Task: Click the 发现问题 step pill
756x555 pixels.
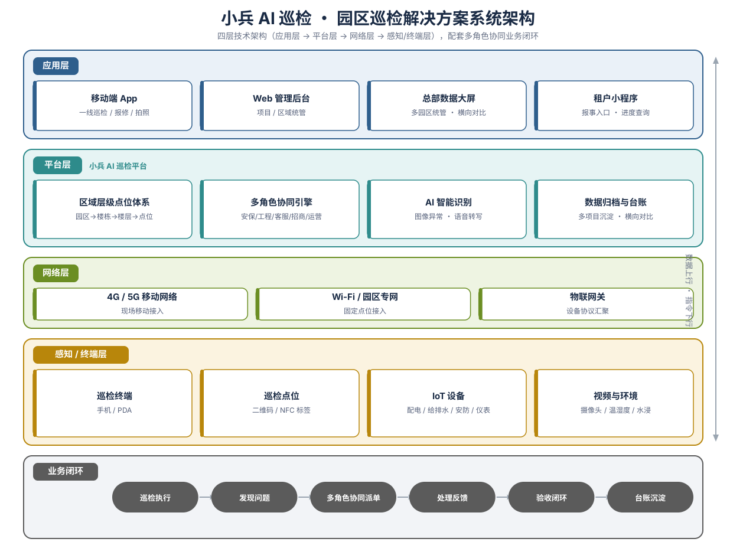Action: (x=255, y=497)
